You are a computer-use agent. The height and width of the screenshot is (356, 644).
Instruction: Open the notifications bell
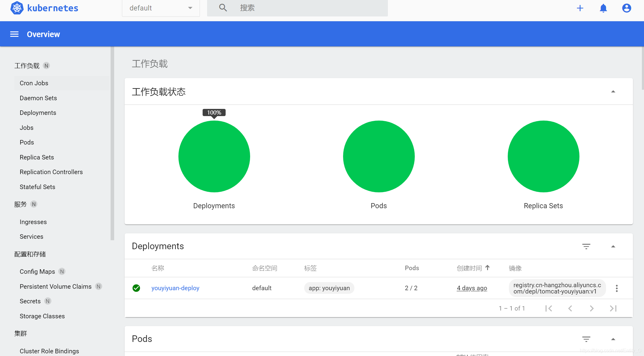coord(603,8)
